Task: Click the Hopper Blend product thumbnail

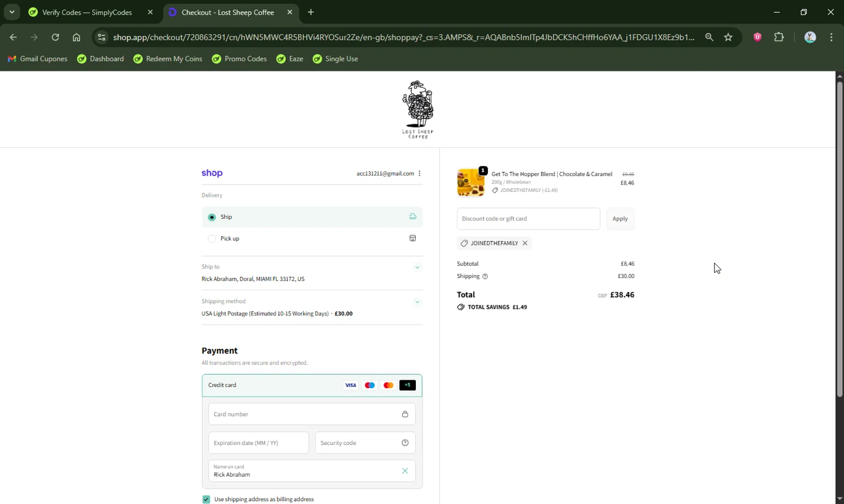Action: point(471,182)
